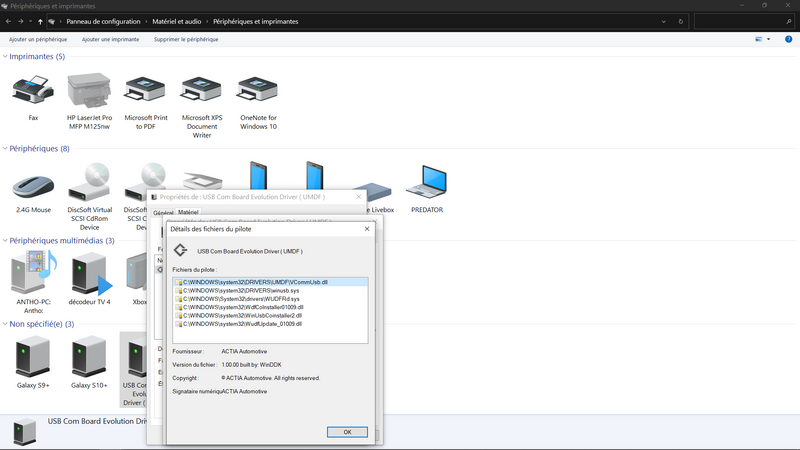Image resolution: width=800 pixels, height=450 pixels.
Task: Go back with the back arrow
Action: coord(8,21)
